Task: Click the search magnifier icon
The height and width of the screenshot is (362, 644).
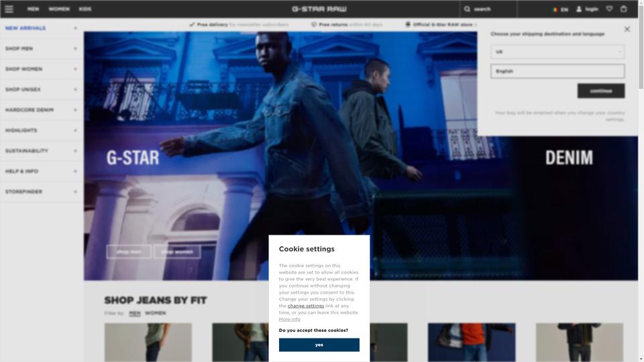Action: (467, 9)
